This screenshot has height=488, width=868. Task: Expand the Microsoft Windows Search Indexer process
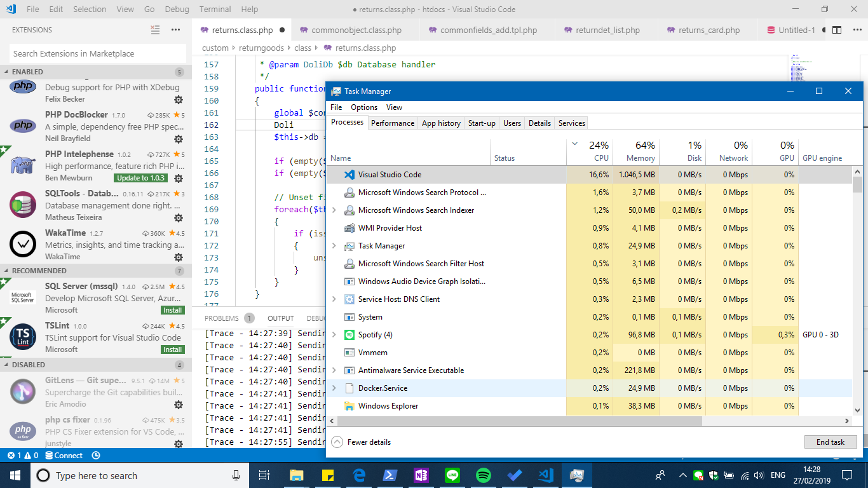(x=334, y=210)
